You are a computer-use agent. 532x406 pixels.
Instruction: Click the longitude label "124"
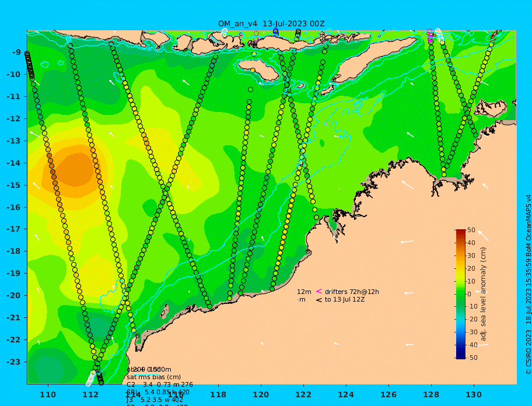tap(346, 395)
